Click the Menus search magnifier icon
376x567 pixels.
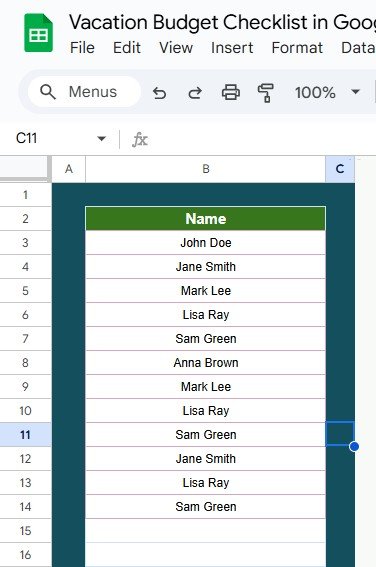(48, 92)
